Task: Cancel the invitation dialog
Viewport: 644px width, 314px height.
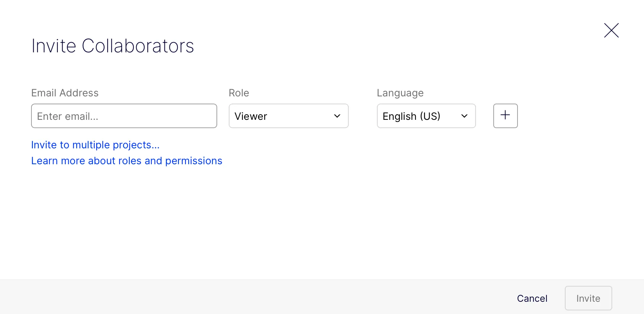Action: [532, 298]
